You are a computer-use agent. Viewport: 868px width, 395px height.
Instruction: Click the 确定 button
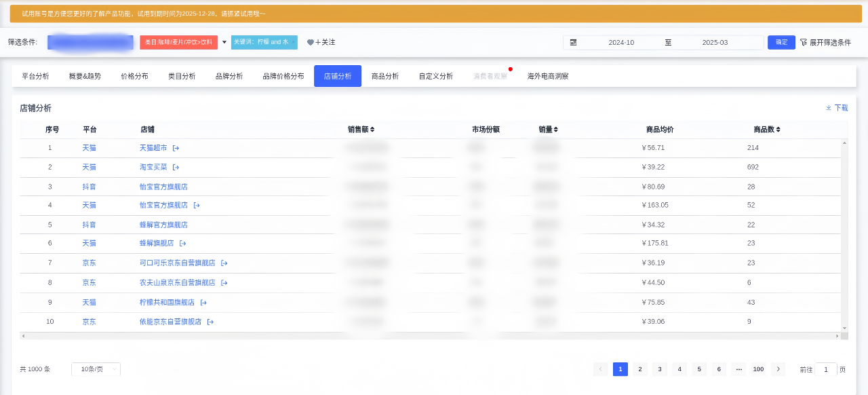coord(781,42)
